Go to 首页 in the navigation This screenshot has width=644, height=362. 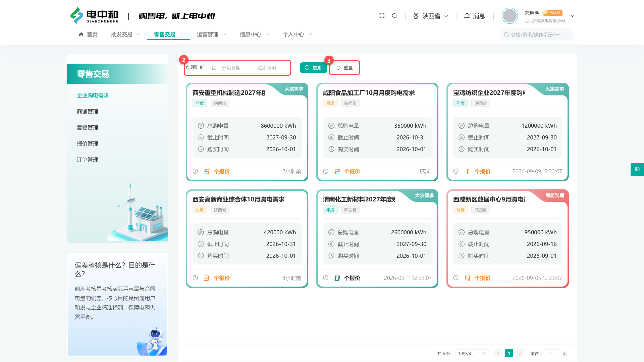[88, 34]
